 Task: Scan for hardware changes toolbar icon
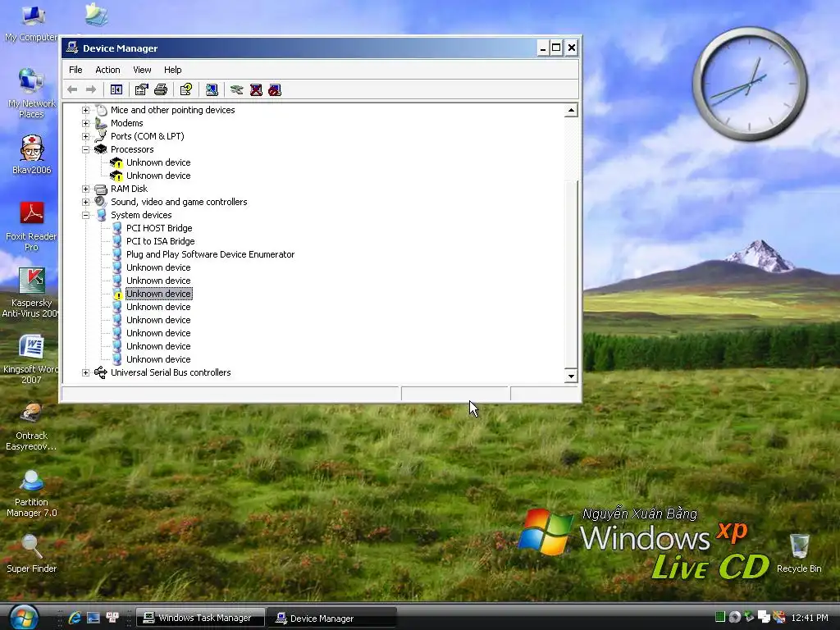[x=212, y=90]
